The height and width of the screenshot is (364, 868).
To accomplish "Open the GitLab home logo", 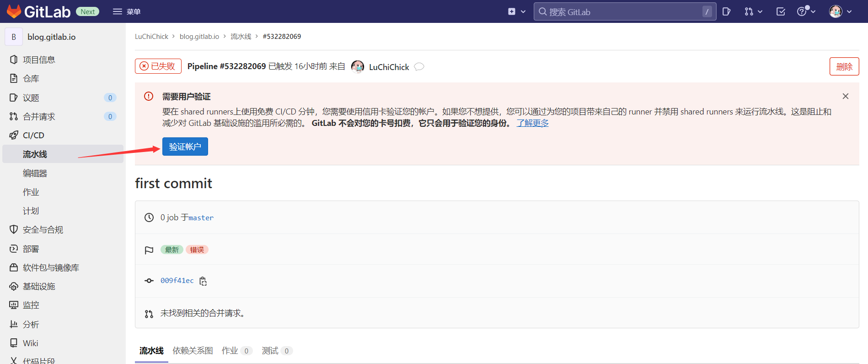I will (39, 11).
